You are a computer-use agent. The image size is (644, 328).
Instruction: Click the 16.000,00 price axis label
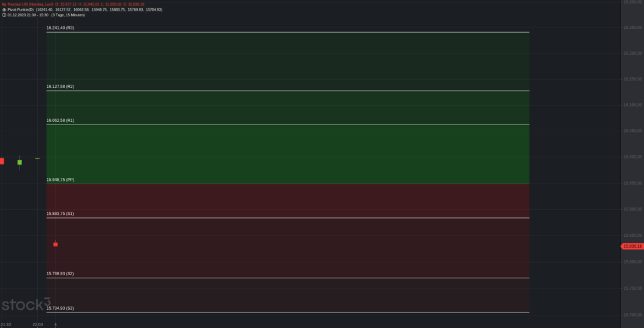(633, 157)
